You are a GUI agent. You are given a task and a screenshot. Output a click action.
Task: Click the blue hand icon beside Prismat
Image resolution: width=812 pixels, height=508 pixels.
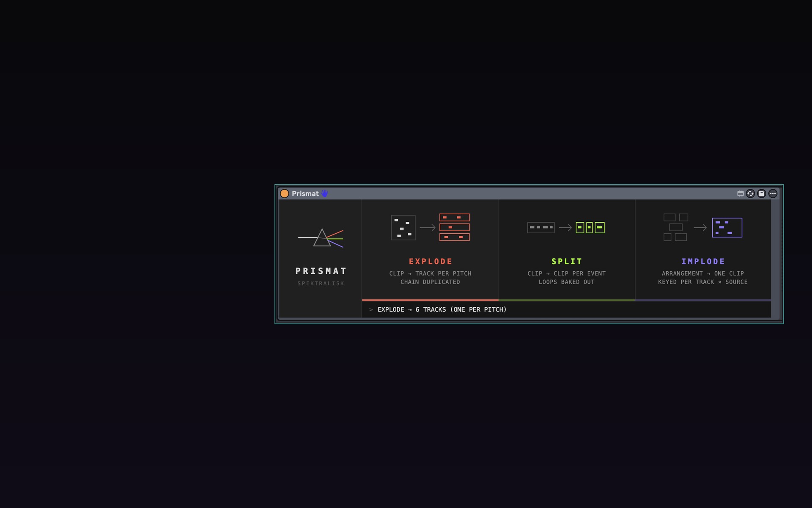click(324, 193)
